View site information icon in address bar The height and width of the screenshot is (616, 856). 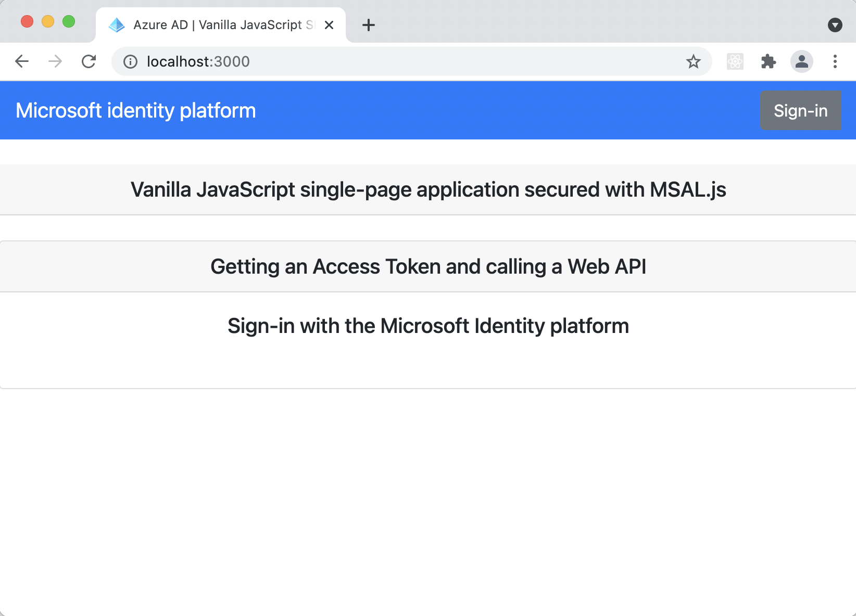[130, 62]
